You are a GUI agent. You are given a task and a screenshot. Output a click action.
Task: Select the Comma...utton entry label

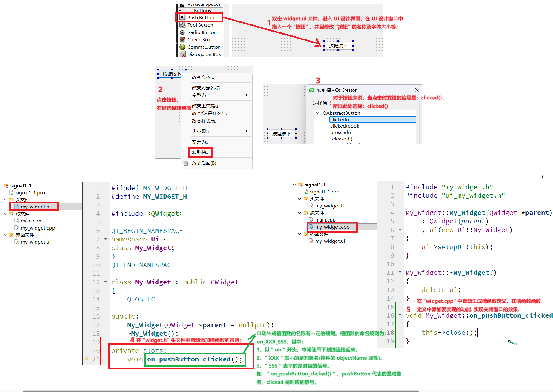point(204,47)
